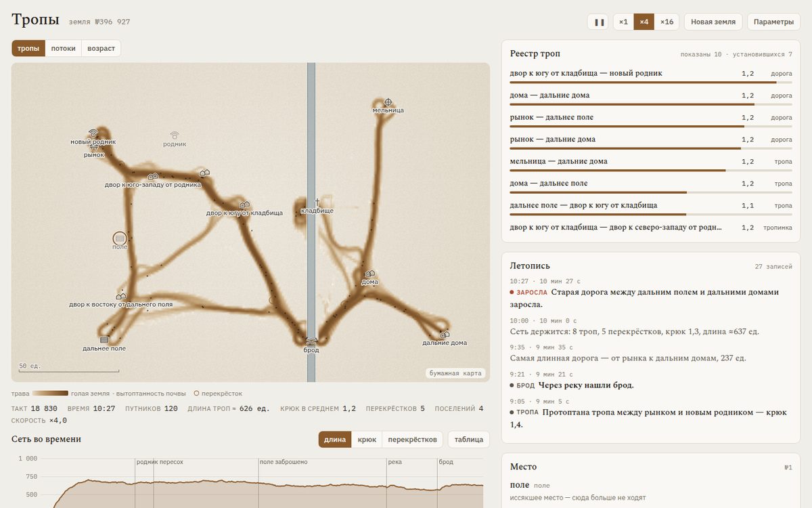Open the entry Самая длинная дорога
The height and width of the screenshot is (508, 812).
click(650, 353)
